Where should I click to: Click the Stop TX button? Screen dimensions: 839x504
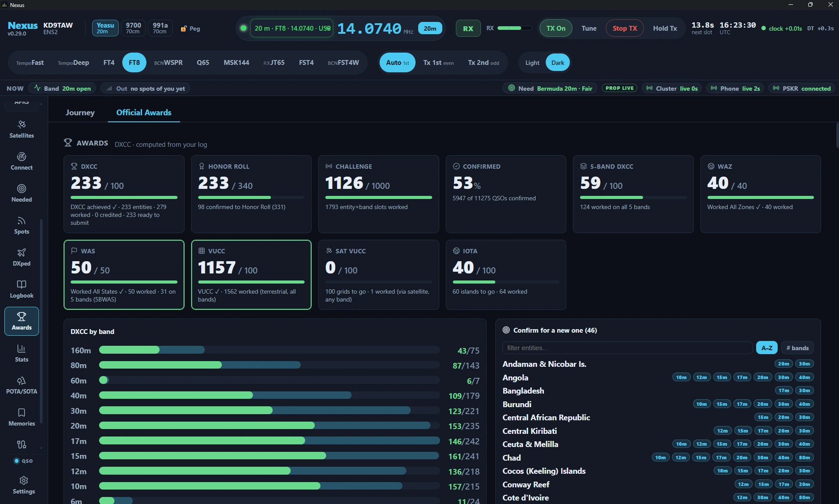point(625,28)
